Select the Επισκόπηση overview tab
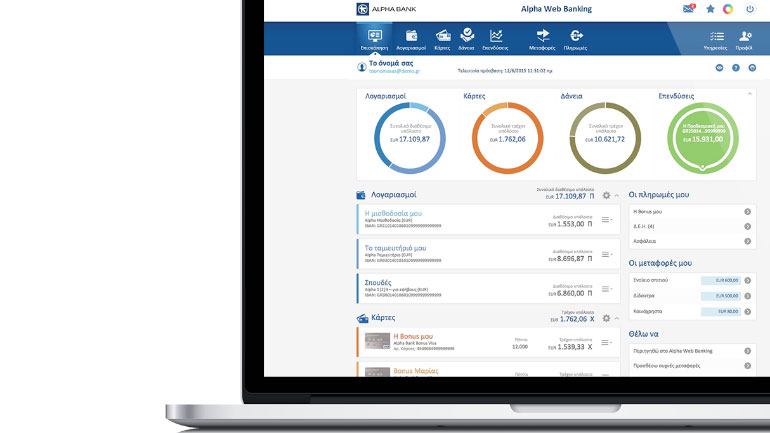 point(373,38)
